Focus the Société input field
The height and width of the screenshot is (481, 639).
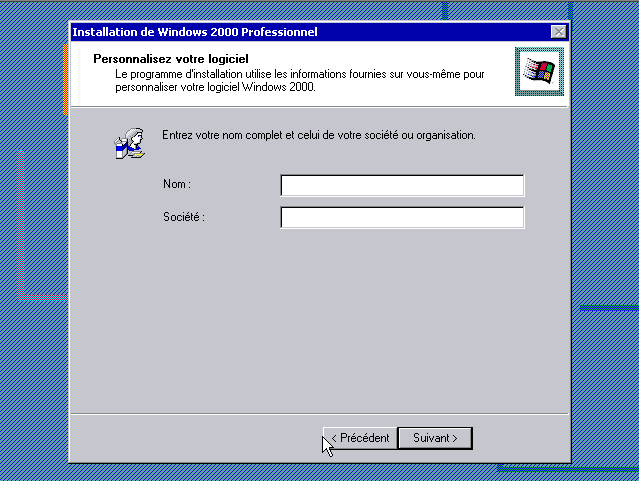(x=402, y=217)
